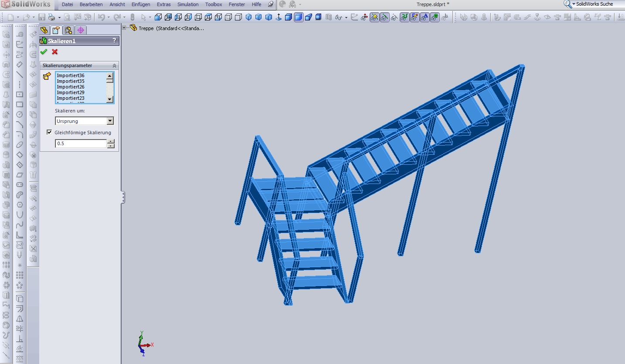The width and height of the screenshot is (625, 364).
Task: Toggle visibility of sketches (pencil icon)
Action: tap(414, 17)
